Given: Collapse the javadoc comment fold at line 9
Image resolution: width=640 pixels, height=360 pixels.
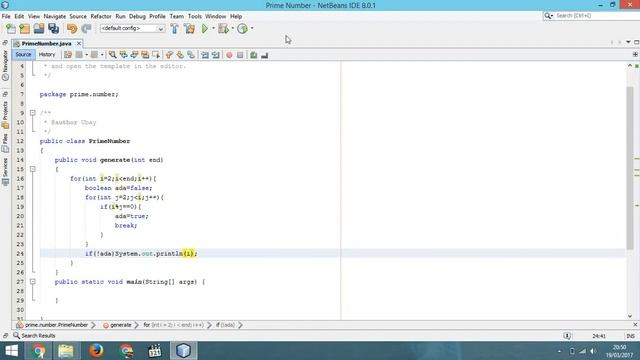Looking at the screenshot, I should pos(33,113).
